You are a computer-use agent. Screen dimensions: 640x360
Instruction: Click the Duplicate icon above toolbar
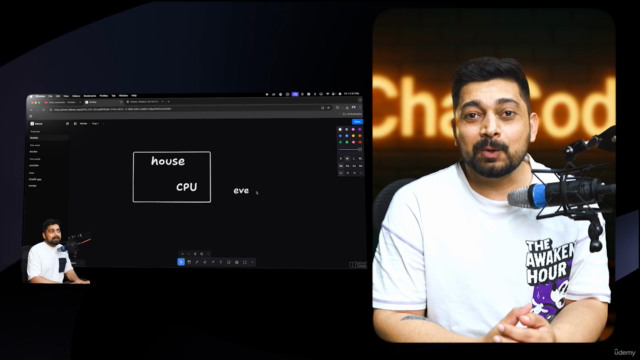(202, 254)
